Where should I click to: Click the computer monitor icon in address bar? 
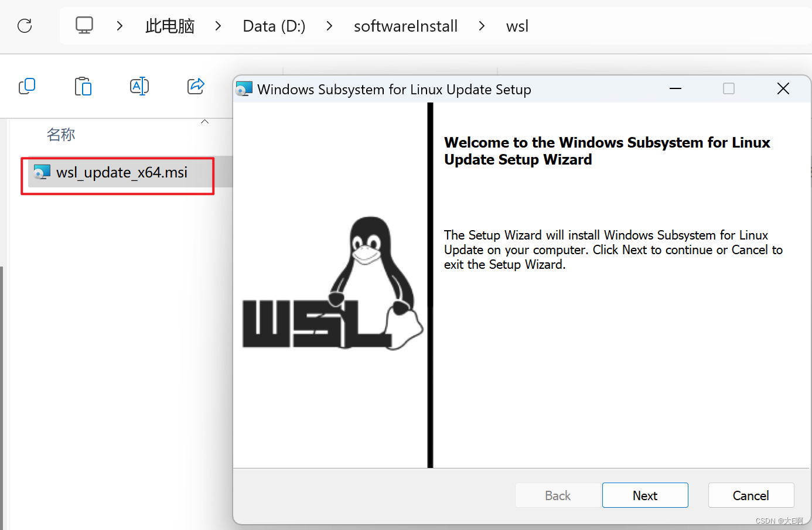click(x=84, y=25)
